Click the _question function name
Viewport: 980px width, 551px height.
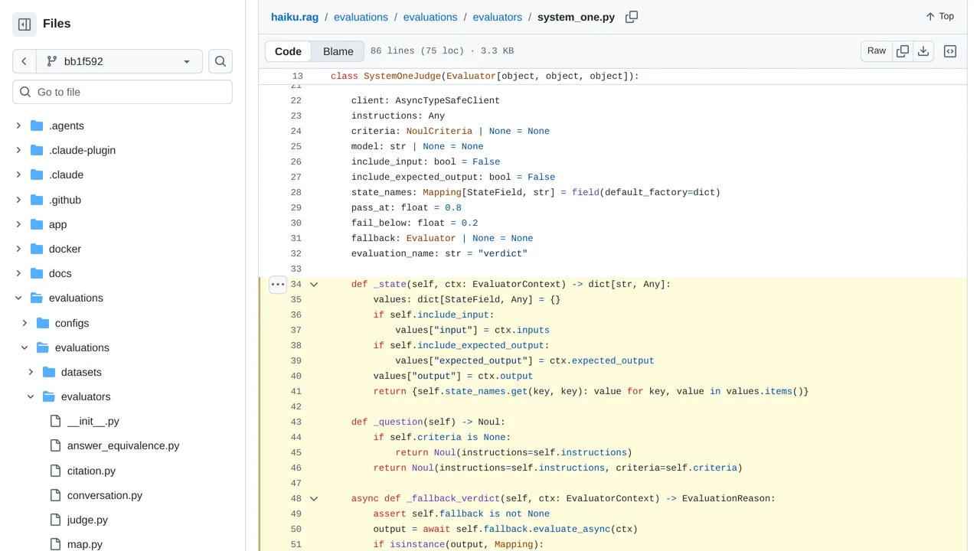(x=398, y=422)
